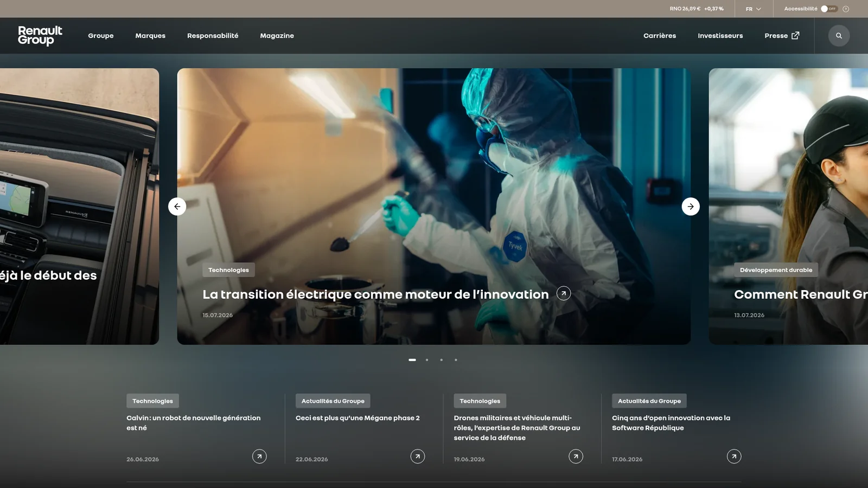Click Technologies tag above Calvin article

click(152, 401)
